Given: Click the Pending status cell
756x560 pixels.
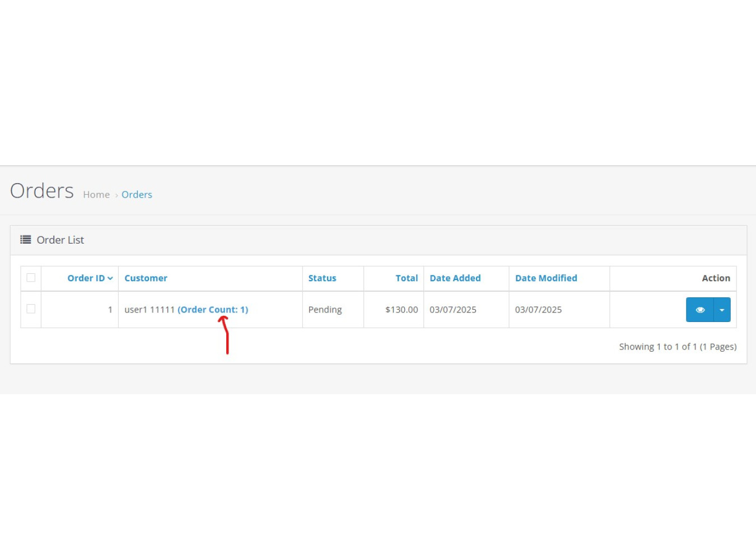Looking at the screenshot, I should (x=325, y=310).
